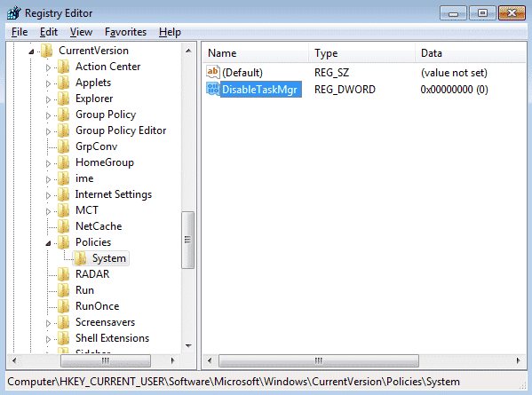This screenshot has height=395, width=532.
Task: Select the (Default) value name
Action: pyautogui.click(x=242, y=73)
